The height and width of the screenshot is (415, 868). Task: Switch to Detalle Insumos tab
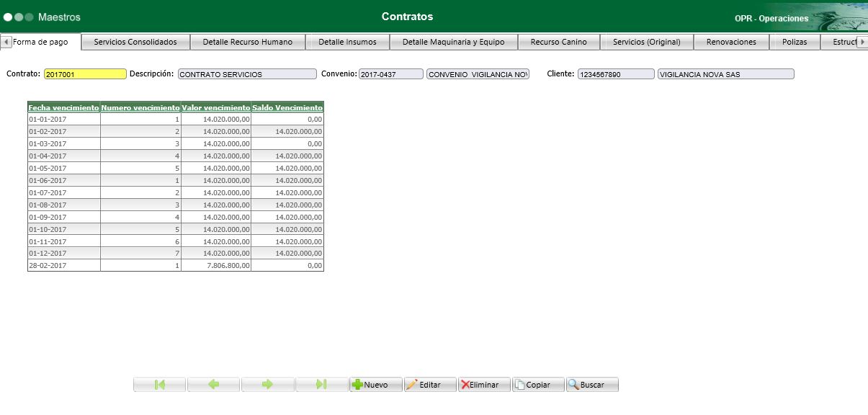coord(348,42)
